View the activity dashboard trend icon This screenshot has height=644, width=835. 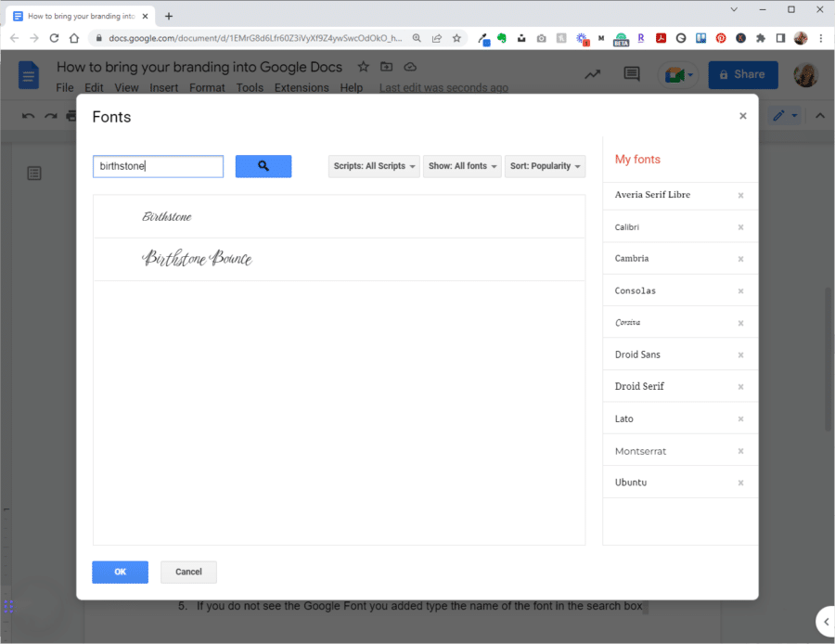tap(592, 73)
